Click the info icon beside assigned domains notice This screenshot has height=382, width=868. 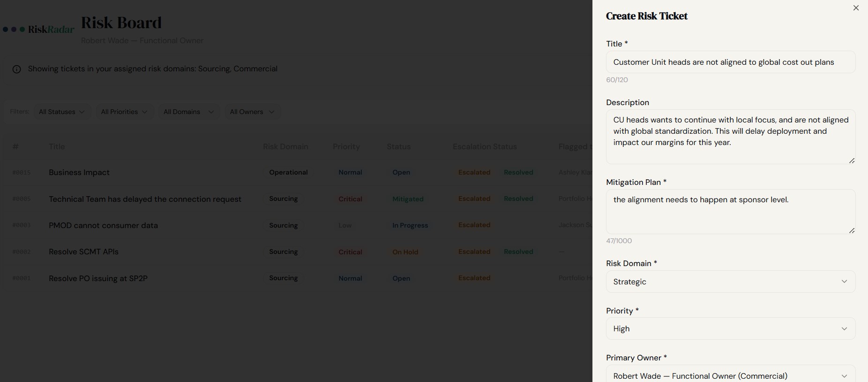(16, 69)
